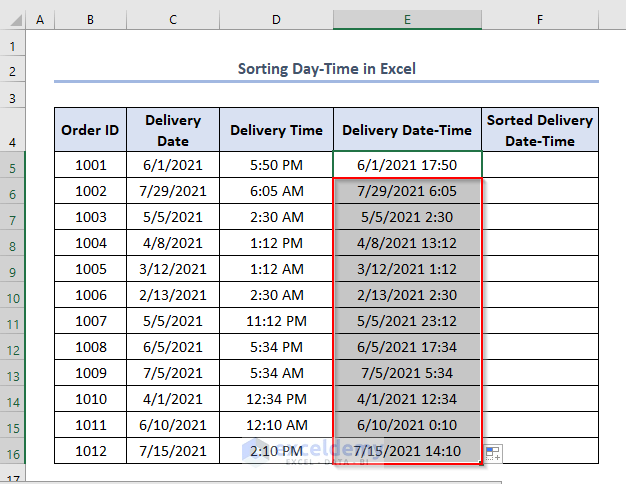Select row 16 header
The height and width of the screenshot is (484, 626).
coord(13,451)
